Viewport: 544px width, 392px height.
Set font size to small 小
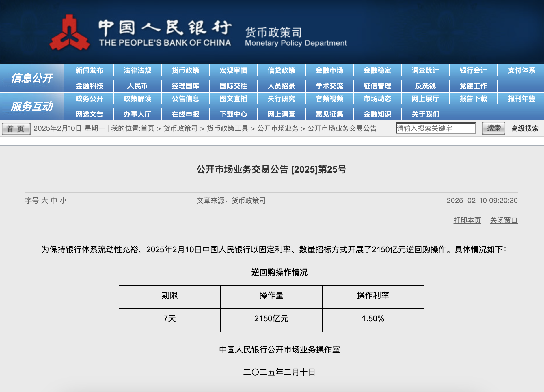coord(63,201)
